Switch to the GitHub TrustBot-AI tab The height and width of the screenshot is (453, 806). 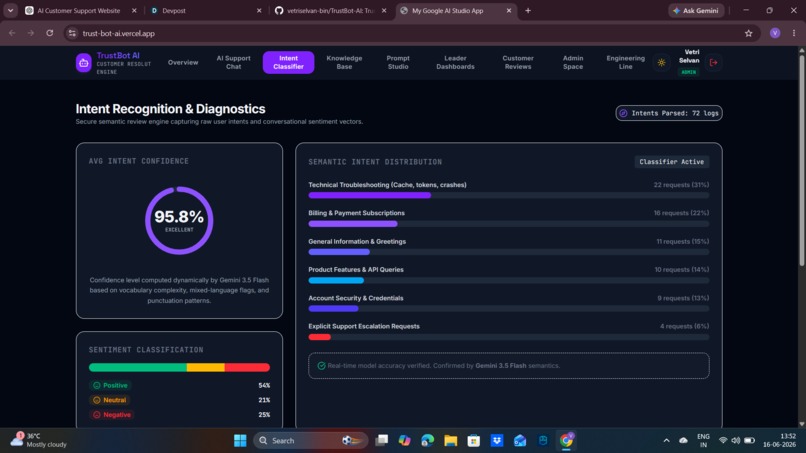pos(330,10)
